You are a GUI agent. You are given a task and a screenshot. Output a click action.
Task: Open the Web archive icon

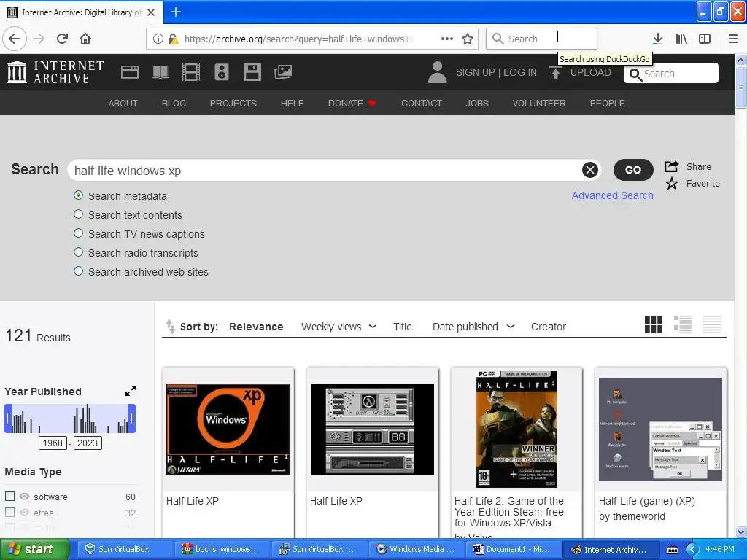coord(130,72)
